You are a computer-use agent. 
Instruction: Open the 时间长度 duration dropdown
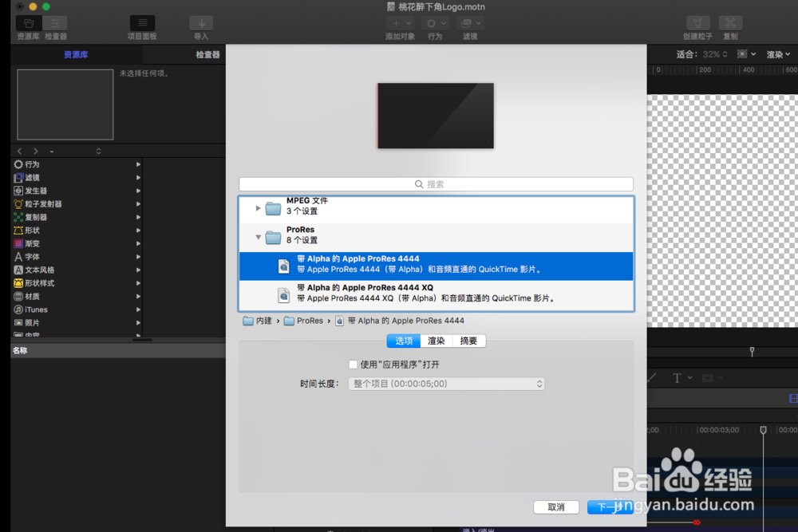pyautogui.click(x=446, y=384)
